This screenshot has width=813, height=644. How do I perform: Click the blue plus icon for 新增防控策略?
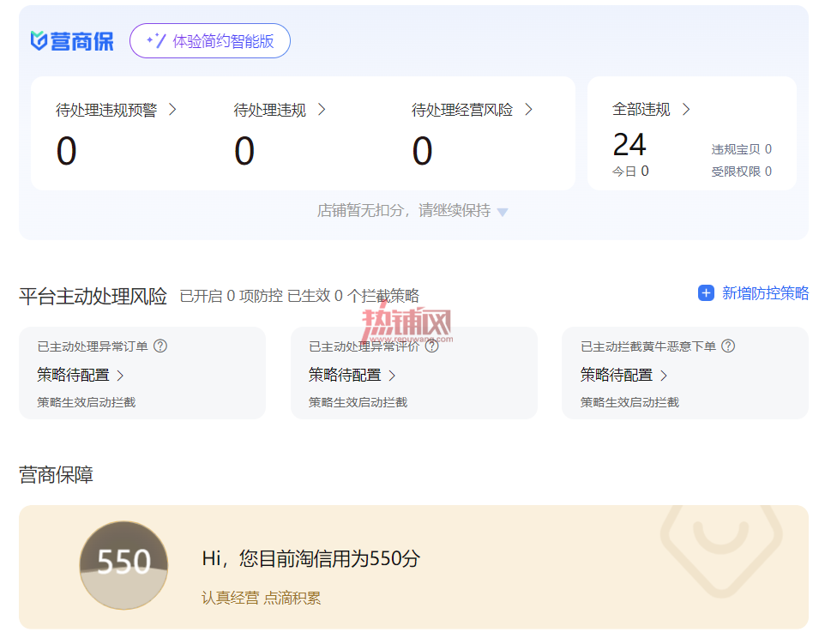click(706, 293)
